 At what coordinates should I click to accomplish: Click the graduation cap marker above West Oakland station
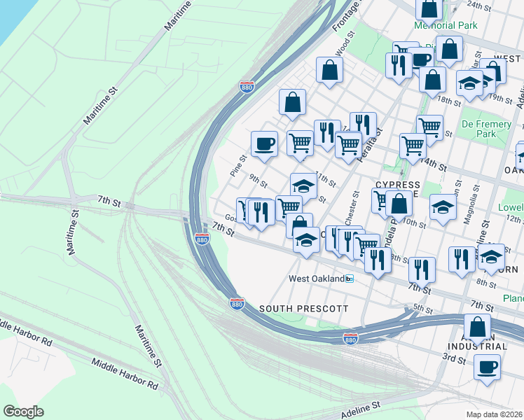pyautogui.click(x=306, y=242)
